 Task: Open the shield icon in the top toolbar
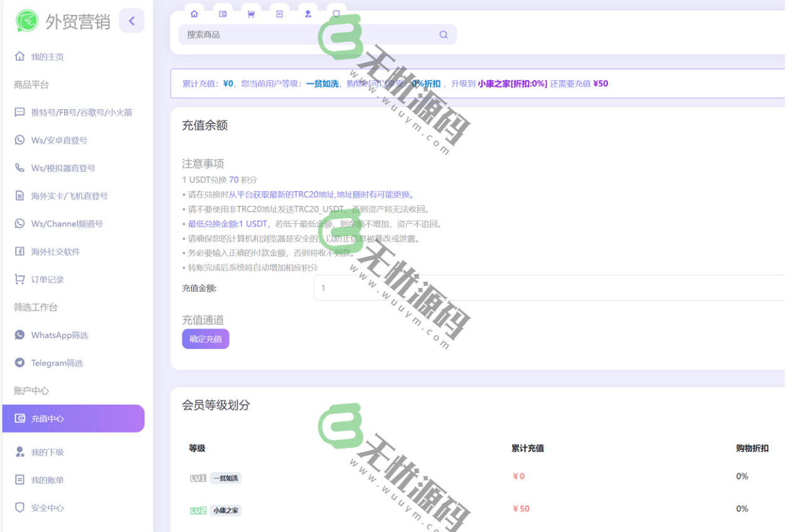tap(336, 14)
